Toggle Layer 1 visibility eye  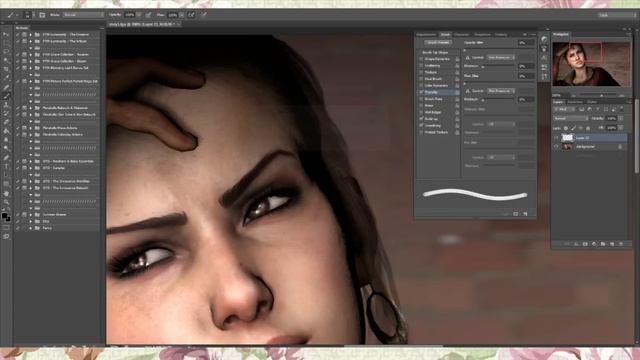(x=556, y=138)
